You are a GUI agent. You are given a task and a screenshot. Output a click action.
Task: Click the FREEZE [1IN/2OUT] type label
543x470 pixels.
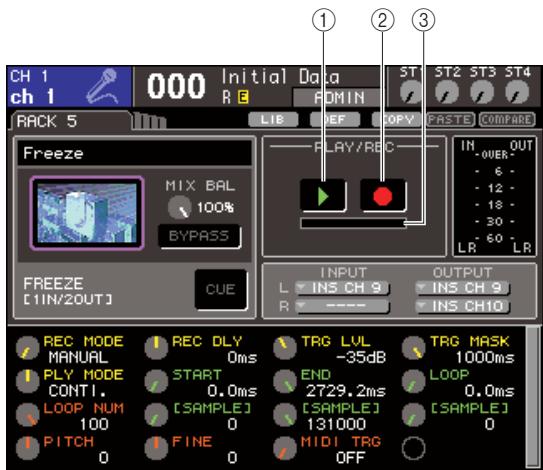pos(68,291)
